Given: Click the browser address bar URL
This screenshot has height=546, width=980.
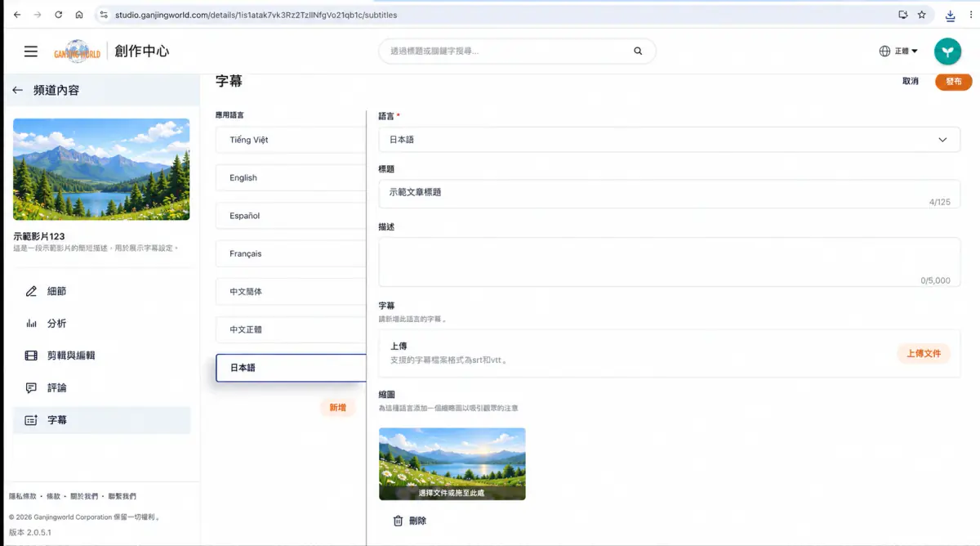Looking at the screenshot, I should 256,15.
